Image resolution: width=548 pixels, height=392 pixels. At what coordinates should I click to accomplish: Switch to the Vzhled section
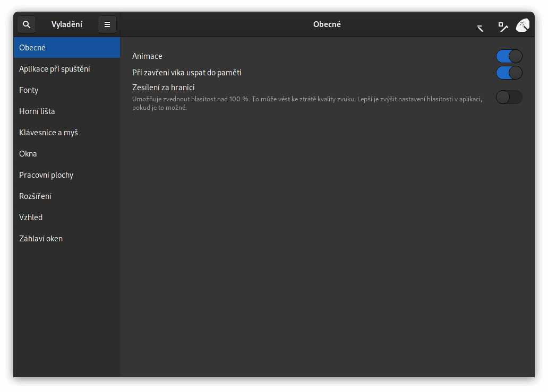click(67, 217)
